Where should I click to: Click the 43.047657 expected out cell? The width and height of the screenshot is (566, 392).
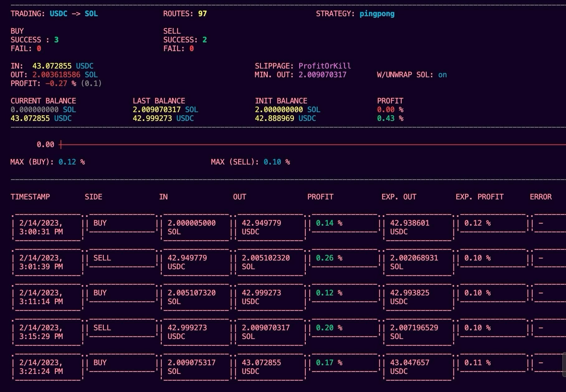tap(410, 363)
